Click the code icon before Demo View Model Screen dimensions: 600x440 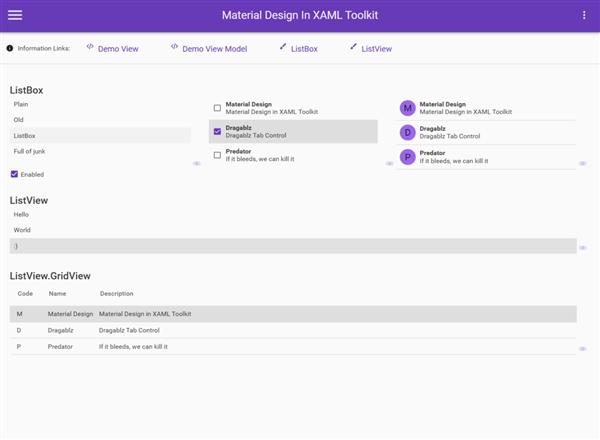174,46
